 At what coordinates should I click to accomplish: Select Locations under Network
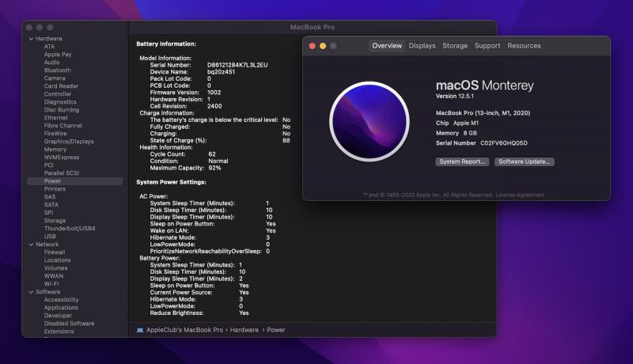pos(57,260)
